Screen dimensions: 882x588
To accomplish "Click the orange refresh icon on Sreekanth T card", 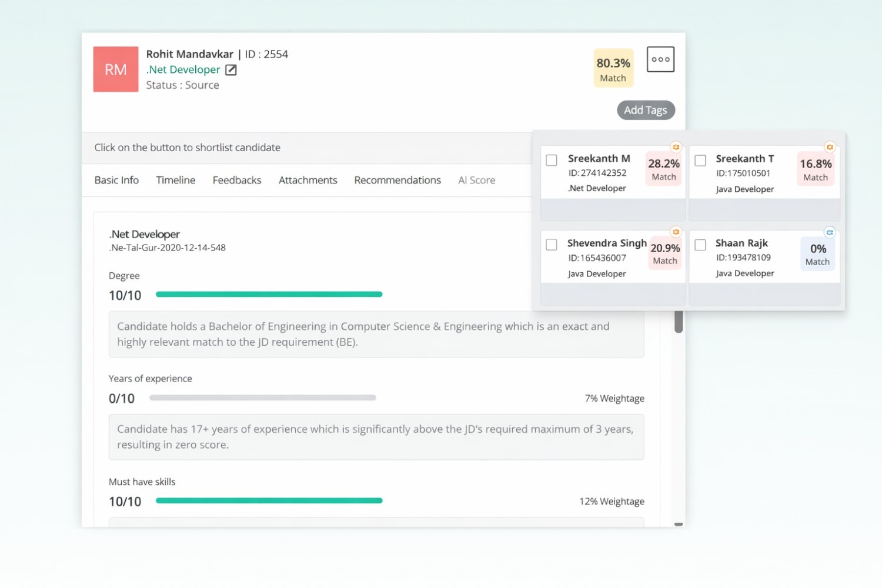I will [x=829, y=147].
